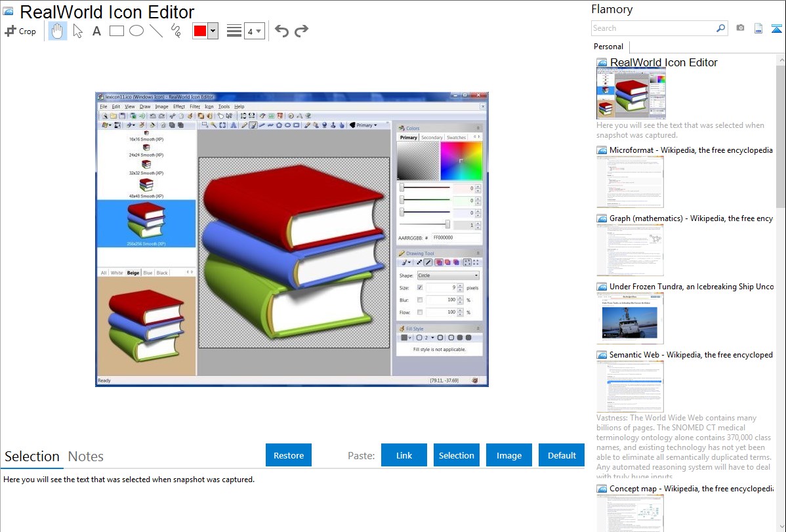Choose the straight line tool
The image size is (786, 532).
point(156,31)
